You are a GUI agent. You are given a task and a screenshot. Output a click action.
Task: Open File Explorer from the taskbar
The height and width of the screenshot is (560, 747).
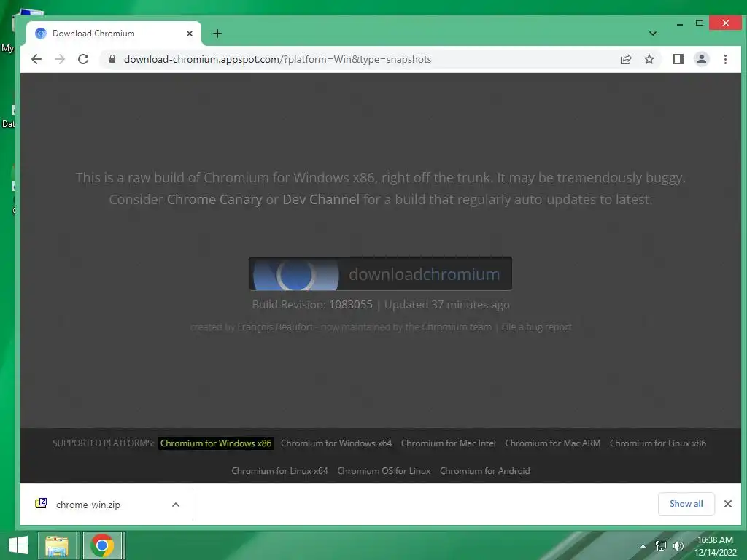[x=57, y=545]
